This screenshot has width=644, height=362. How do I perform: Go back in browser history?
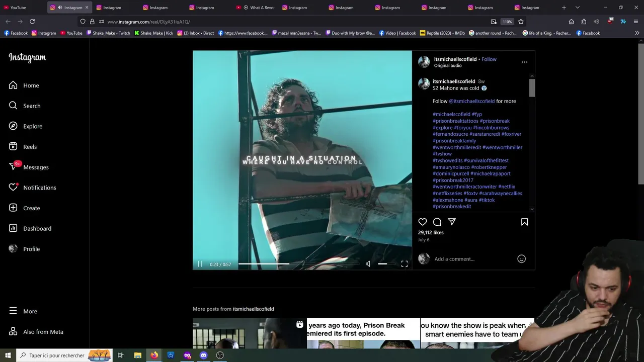click(8, 22)
